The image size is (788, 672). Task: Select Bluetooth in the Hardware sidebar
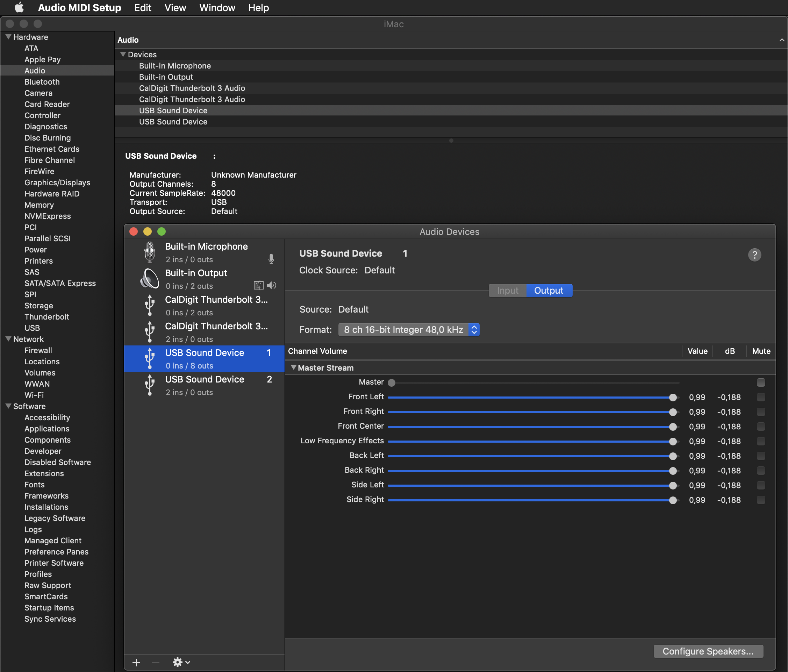click(x=42, y=82)
